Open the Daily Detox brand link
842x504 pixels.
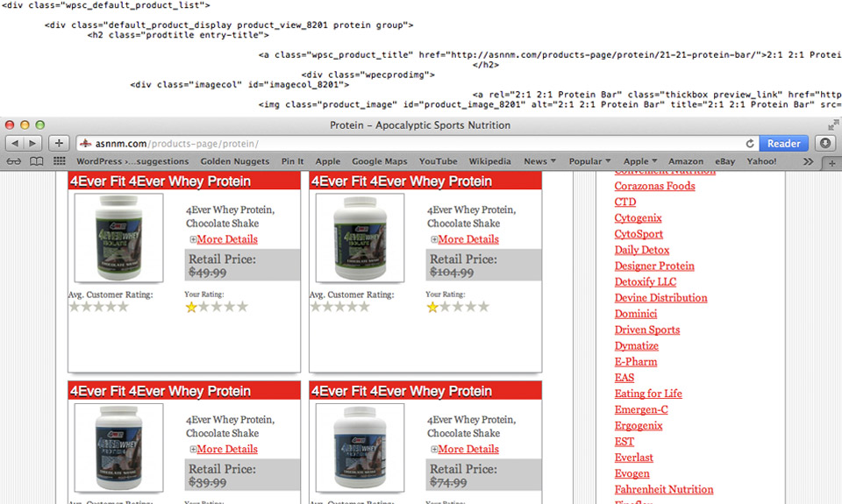[642, 250]
